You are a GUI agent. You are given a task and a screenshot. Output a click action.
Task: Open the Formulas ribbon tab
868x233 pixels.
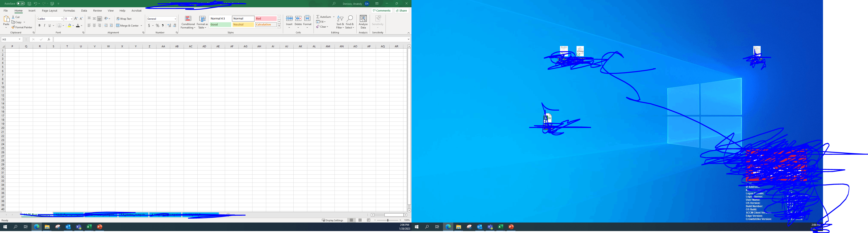(x=69, y=11)
